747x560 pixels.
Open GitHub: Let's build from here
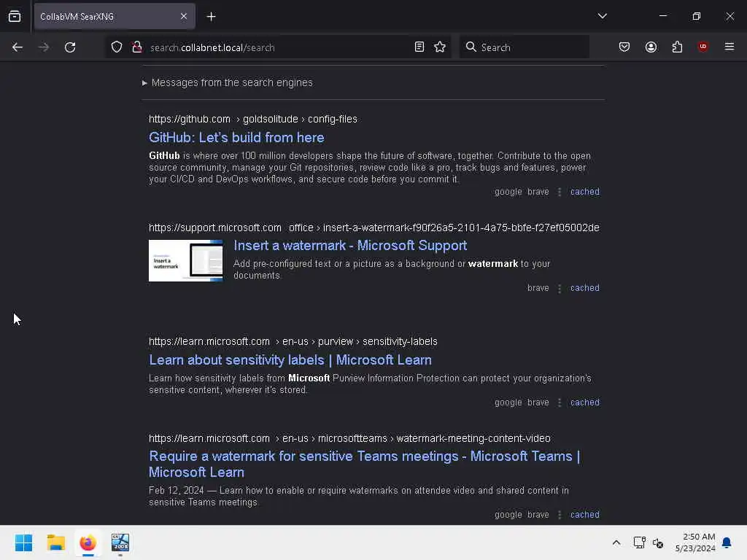[x=236, y=138]
